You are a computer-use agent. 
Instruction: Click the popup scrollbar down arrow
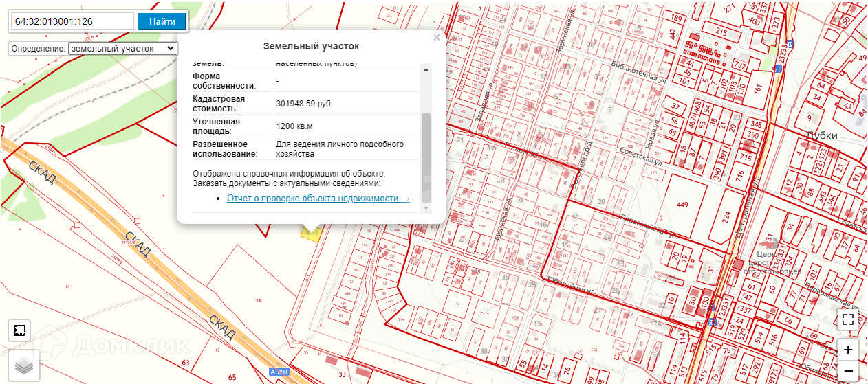pos(426,207)
